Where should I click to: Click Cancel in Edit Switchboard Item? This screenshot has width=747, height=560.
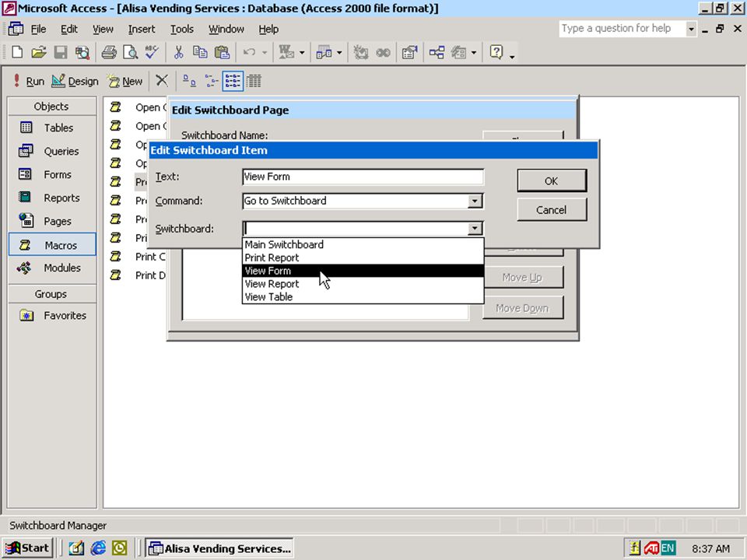click(x=552, y=210)
